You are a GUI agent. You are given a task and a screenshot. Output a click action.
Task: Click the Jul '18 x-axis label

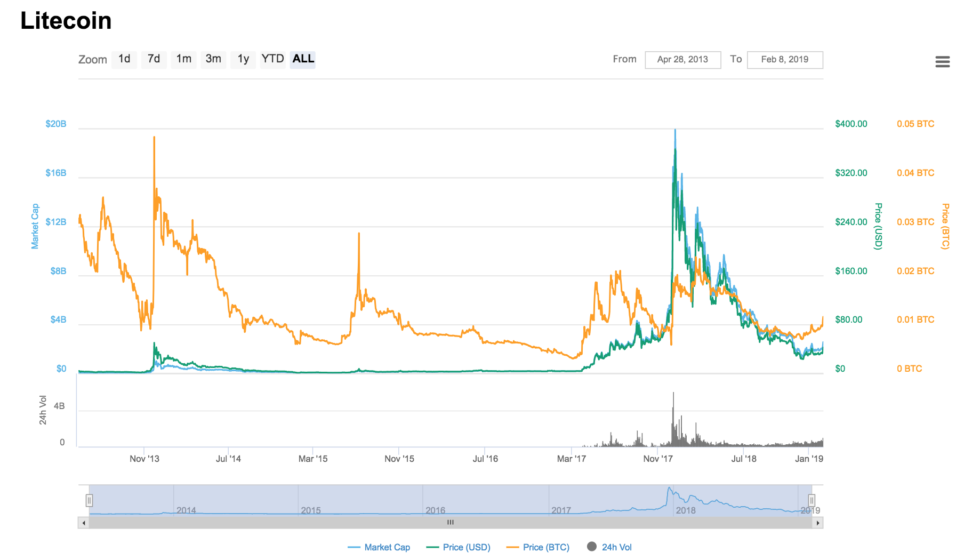[x=744, y=459]
